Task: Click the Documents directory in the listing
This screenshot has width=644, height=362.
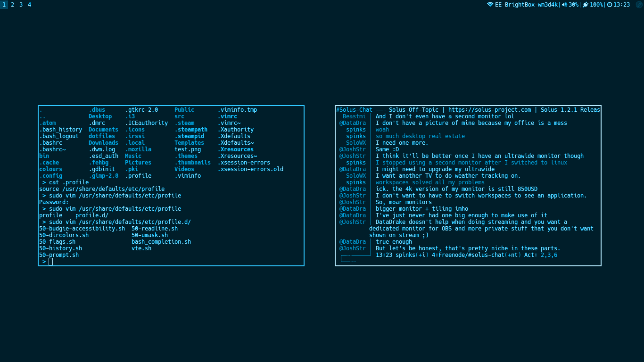Action: (103, 130)
